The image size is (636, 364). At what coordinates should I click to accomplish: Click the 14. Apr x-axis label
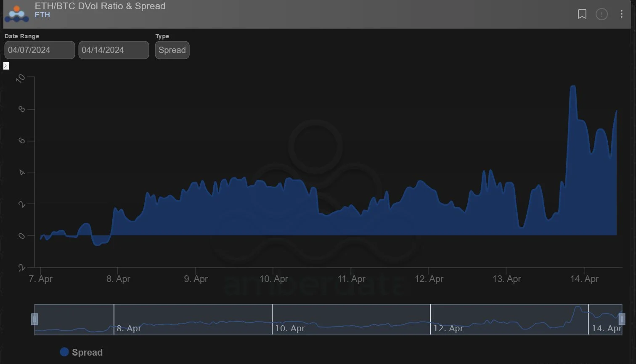(584, 279)
